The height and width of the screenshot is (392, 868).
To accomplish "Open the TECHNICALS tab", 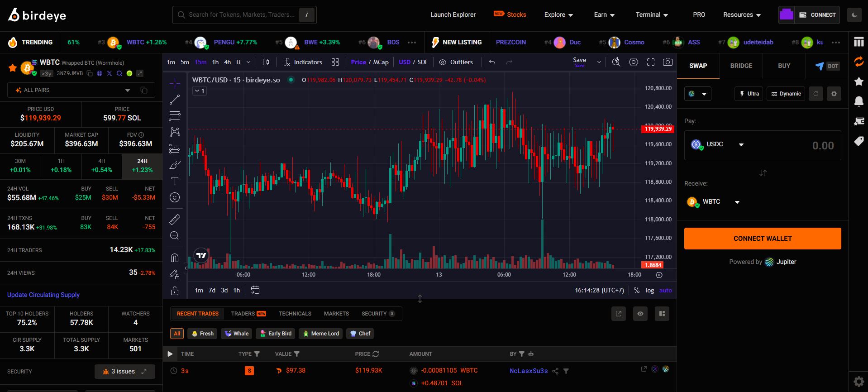I will (295, 314).
